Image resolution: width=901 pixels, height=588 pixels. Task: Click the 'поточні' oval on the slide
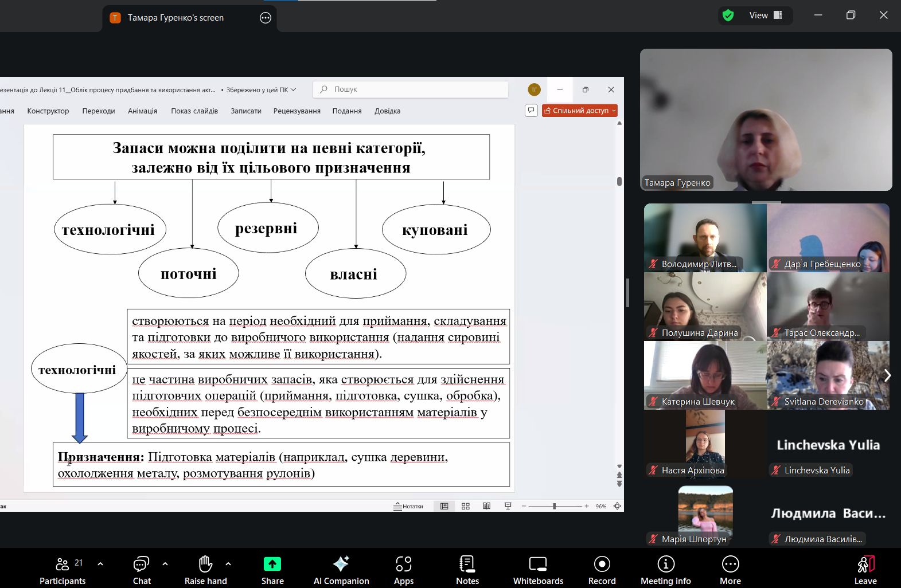point(189,273)
